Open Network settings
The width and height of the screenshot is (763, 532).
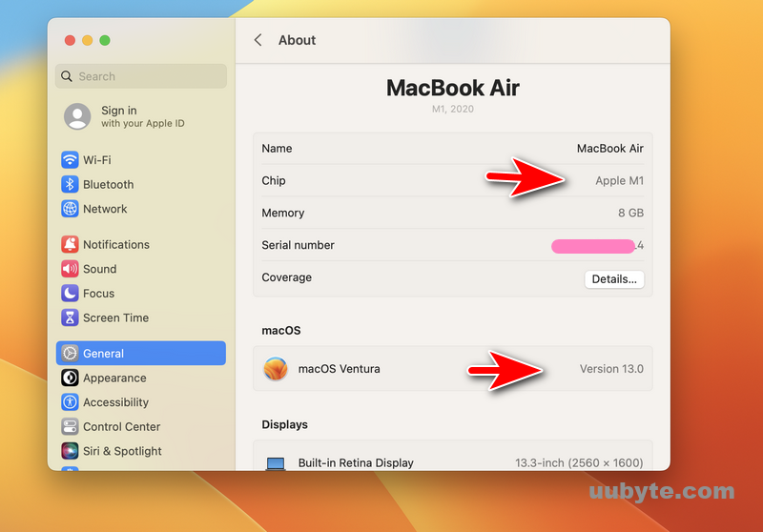[141, 209]
